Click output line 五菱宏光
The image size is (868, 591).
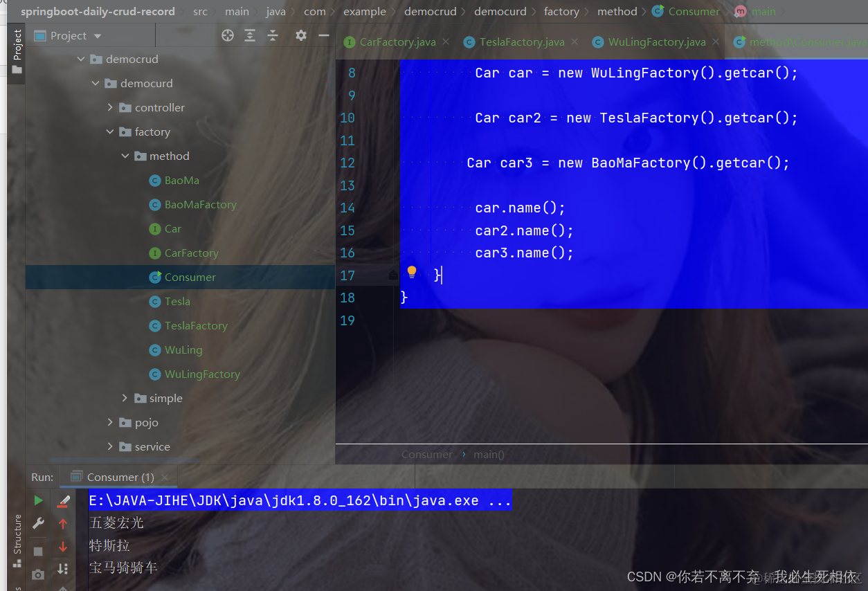116,522
